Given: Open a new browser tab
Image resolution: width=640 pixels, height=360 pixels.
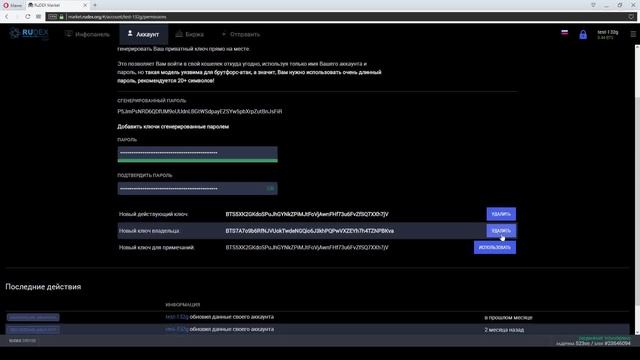Looking at the screenshot, I should click(x=95, y=5).
